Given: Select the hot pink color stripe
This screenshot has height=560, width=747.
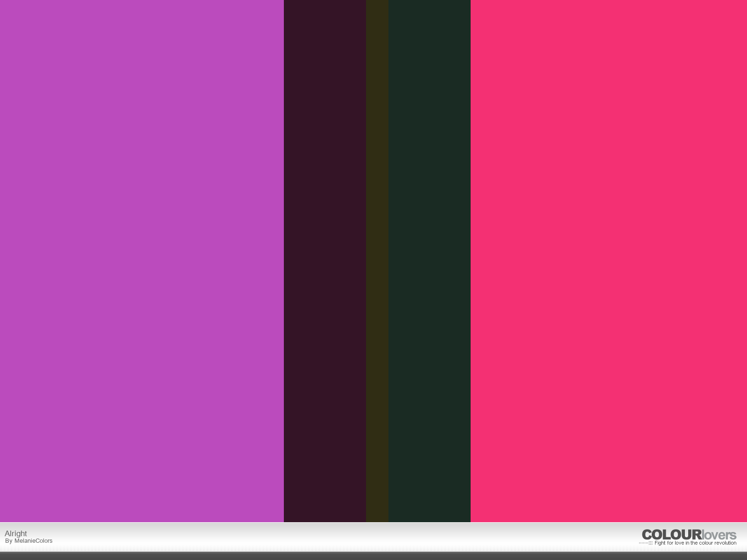Looking at the screenshot, I should pyautogui.click(x=609, y=261).
